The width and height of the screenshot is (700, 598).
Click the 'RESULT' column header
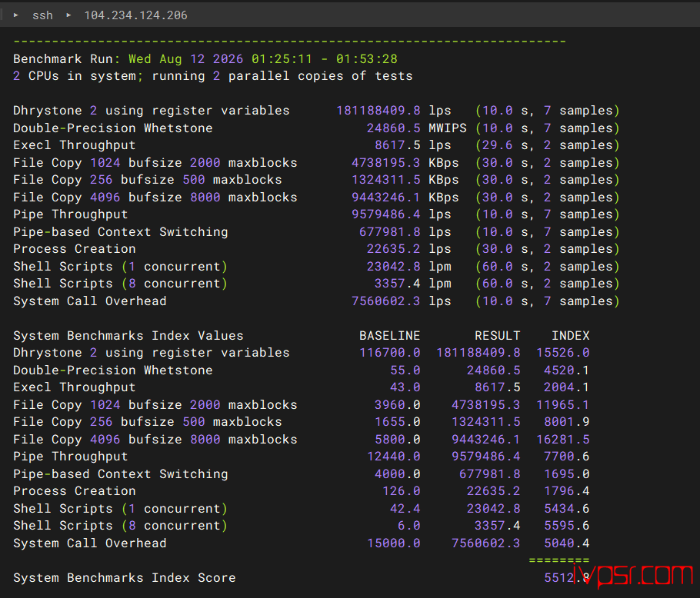[498, 336]
